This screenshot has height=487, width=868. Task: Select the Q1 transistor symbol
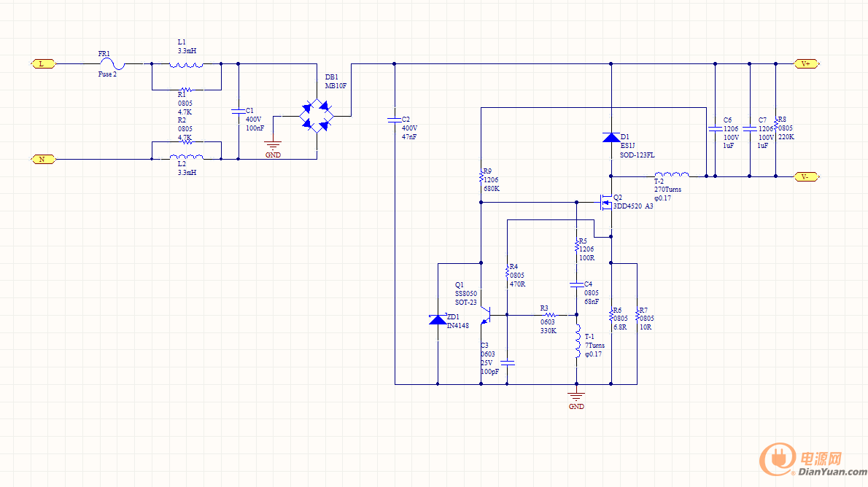[486, 315]
